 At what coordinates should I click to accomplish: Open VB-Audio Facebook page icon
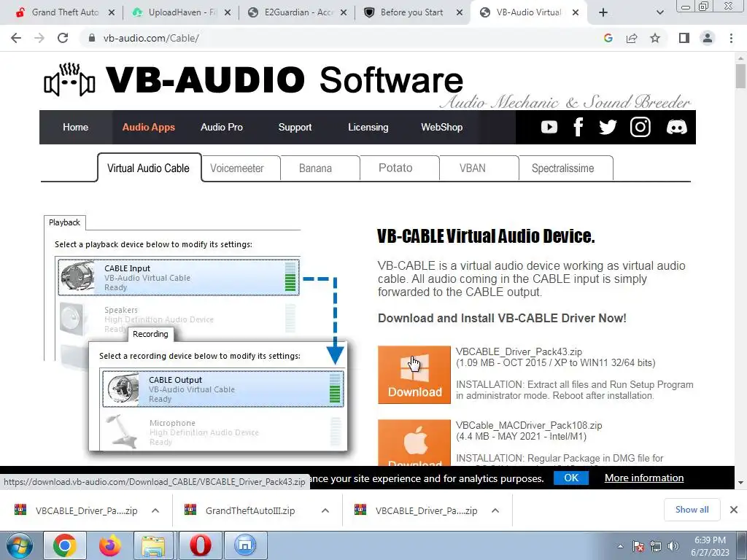(578, 127)
